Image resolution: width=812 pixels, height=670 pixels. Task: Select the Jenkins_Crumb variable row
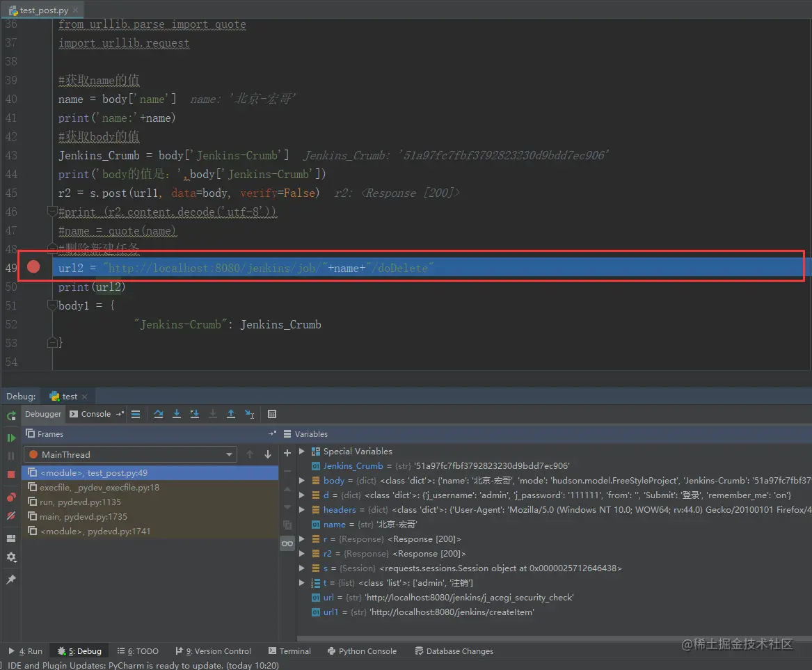(x=554, y=466)
